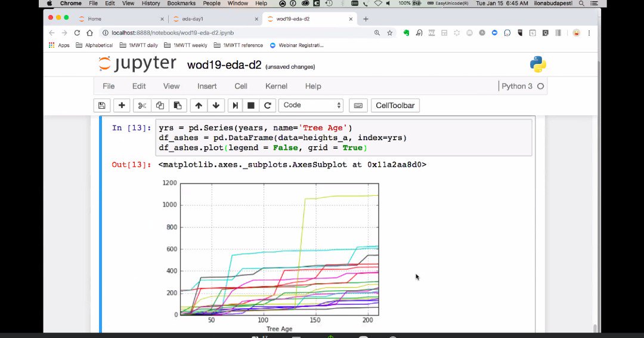Click the page zoom magnifier in the address bar
Image resolution: width=644 pixels, height=338 pixels.
click(377, 33)
